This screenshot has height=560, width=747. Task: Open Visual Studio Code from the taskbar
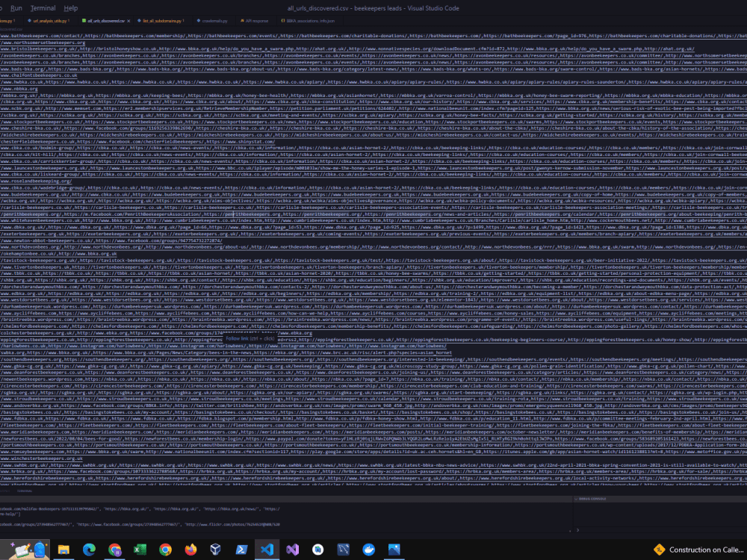267,550
